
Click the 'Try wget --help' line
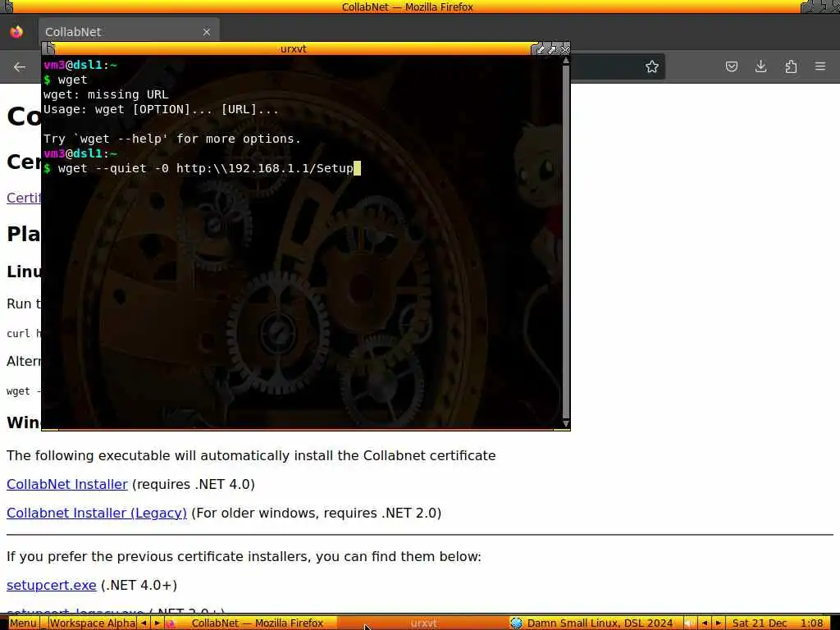click(172, 139)
